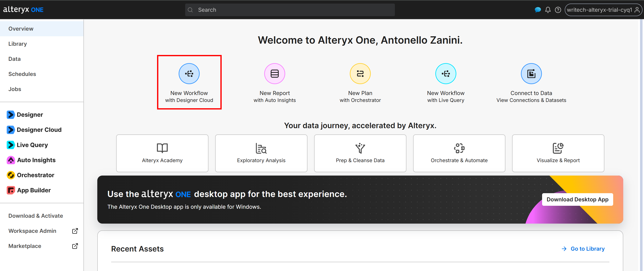
Task: Click the Auto Insights text in sidebar
Action: (36, 160)
